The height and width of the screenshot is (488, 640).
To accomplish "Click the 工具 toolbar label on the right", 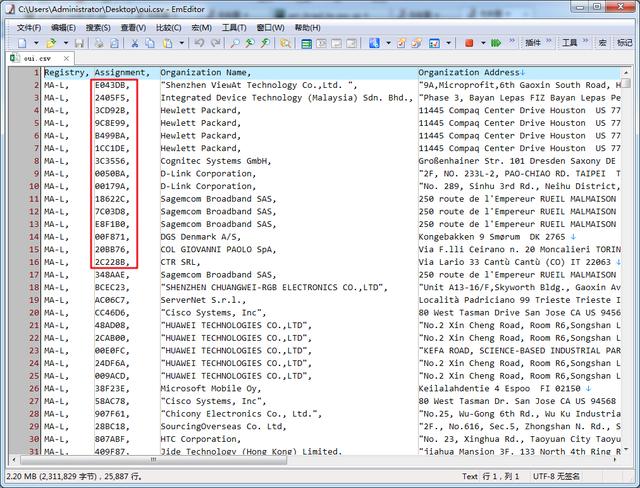I will pyautogui.click(x=569, y=42).
